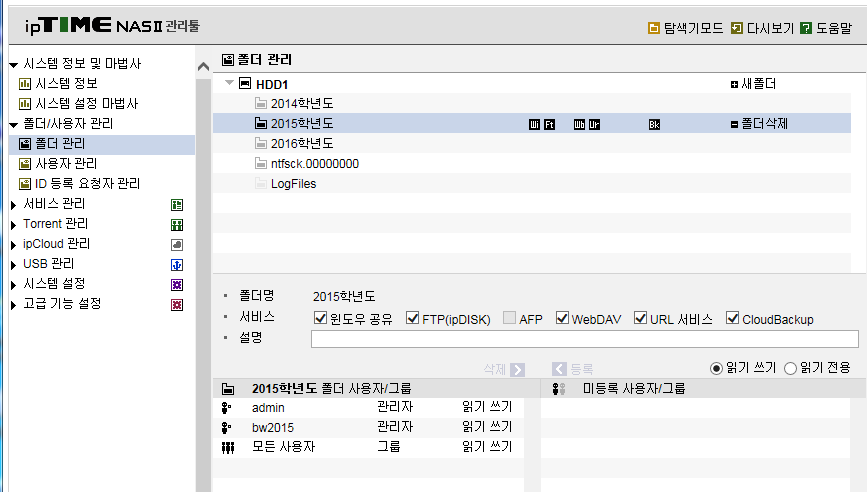Image resolution: width=867 pixels, height=492 pixels.
Task: Collapse the HDD1 tree node
Action: [229, 83]
